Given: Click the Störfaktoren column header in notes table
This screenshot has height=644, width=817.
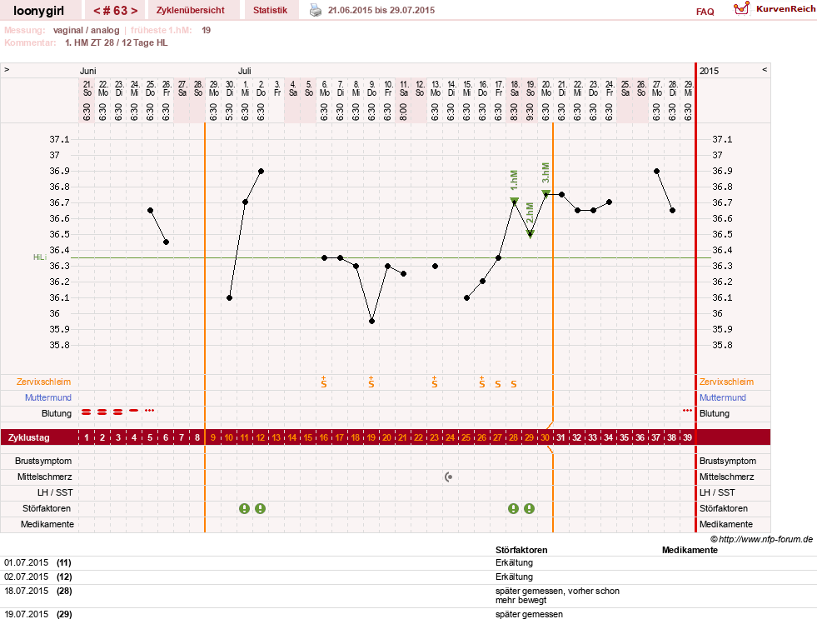Looking at the screenshot, I should coord(521,550).
